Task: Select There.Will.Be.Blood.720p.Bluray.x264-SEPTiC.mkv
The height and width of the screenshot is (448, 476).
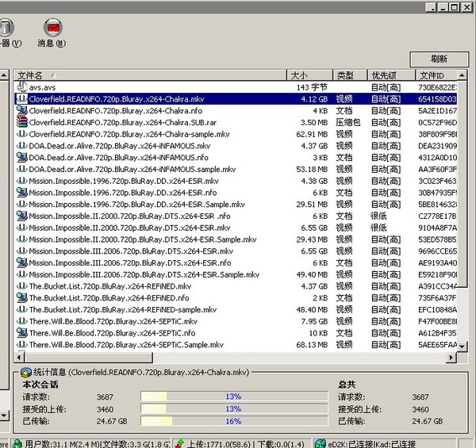Action: point(113,321)
